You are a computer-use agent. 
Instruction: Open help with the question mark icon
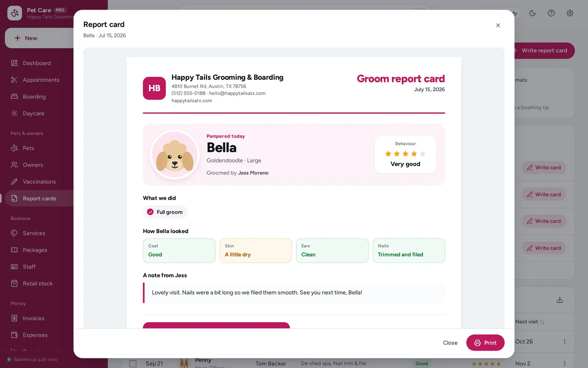coord(551,13)
